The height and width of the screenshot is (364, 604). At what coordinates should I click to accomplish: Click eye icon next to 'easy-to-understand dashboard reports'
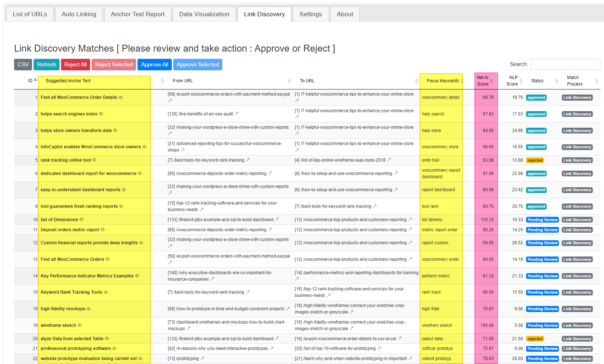tap(124, 190)
